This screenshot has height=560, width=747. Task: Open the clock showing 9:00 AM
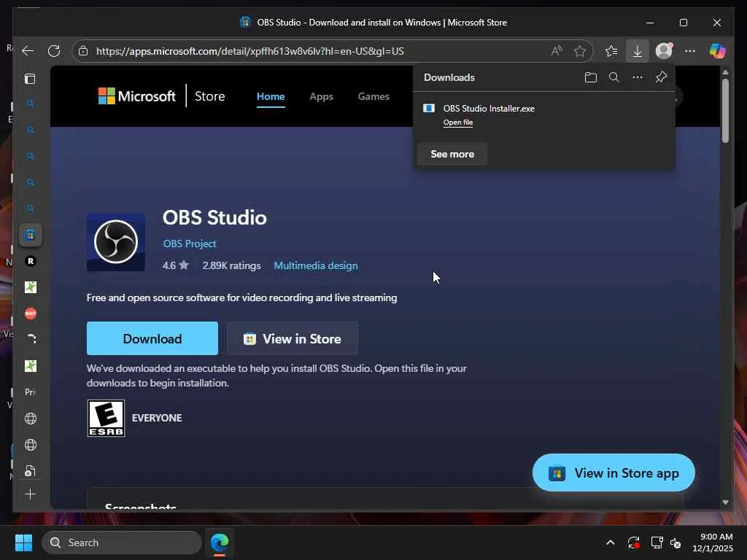coord(713,542)
